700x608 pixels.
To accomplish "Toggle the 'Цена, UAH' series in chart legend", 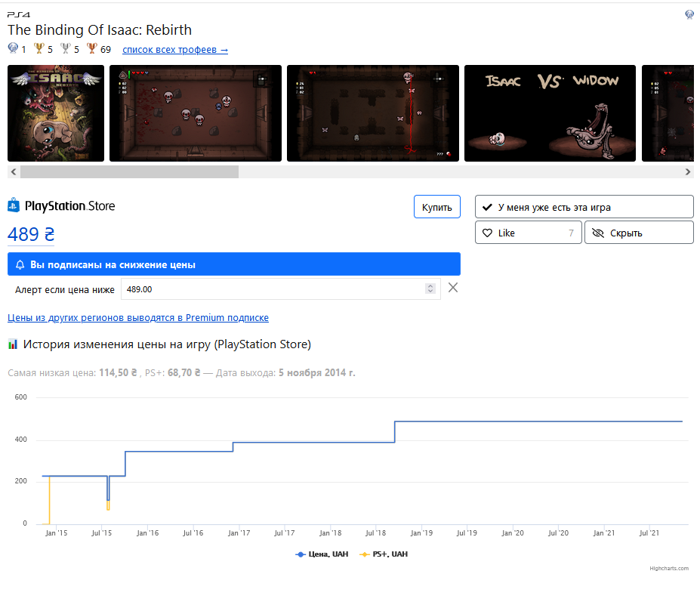I will [322, 554].
